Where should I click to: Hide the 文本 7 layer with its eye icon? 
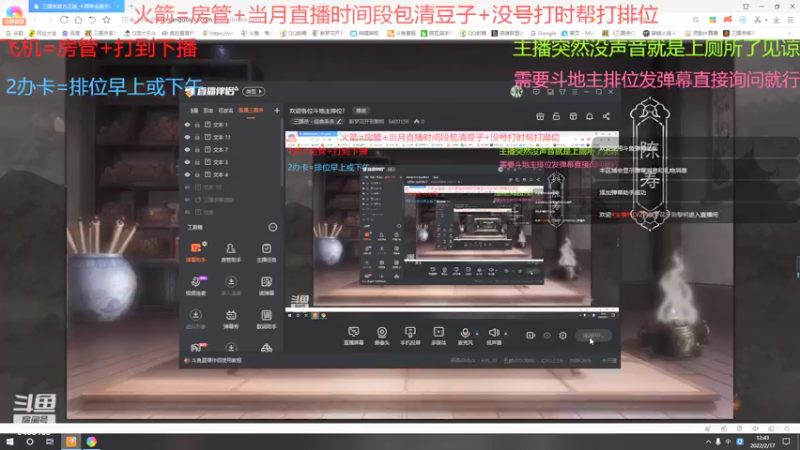187,149
